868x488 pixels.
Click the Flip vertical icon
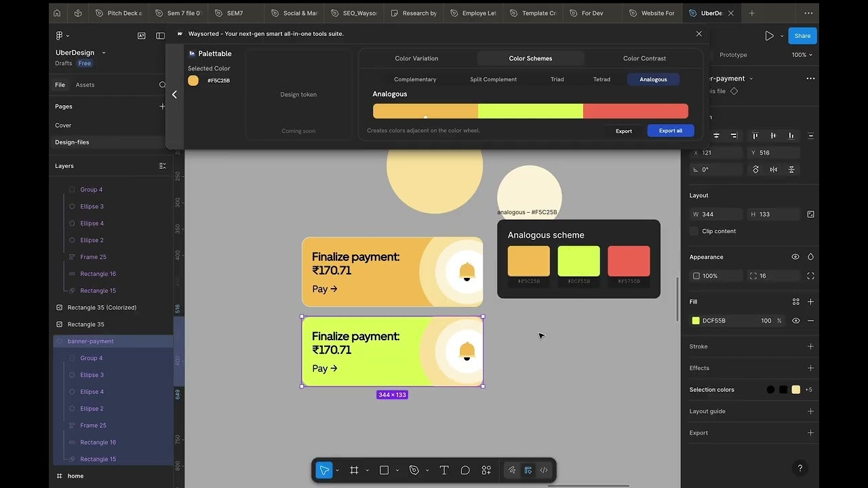791,169
